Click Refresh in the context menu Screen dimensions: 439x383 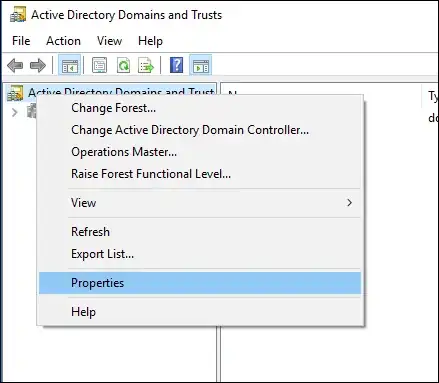click(x=200, y=232)
